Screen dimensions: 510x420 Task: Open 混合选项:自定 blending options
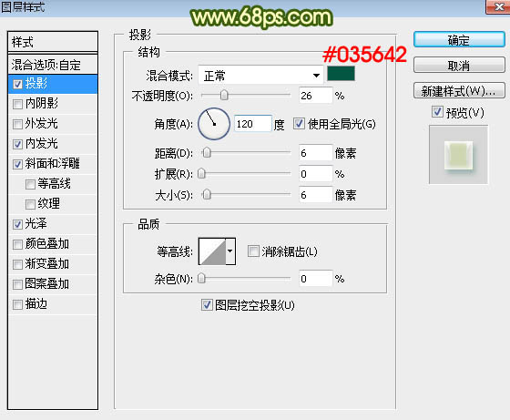coord(53,65)
